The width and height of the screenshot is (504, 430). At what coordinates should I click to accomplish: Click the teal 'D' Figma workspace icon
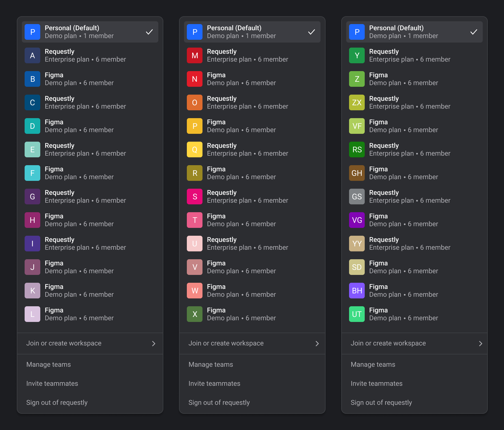tap(32, 126)
